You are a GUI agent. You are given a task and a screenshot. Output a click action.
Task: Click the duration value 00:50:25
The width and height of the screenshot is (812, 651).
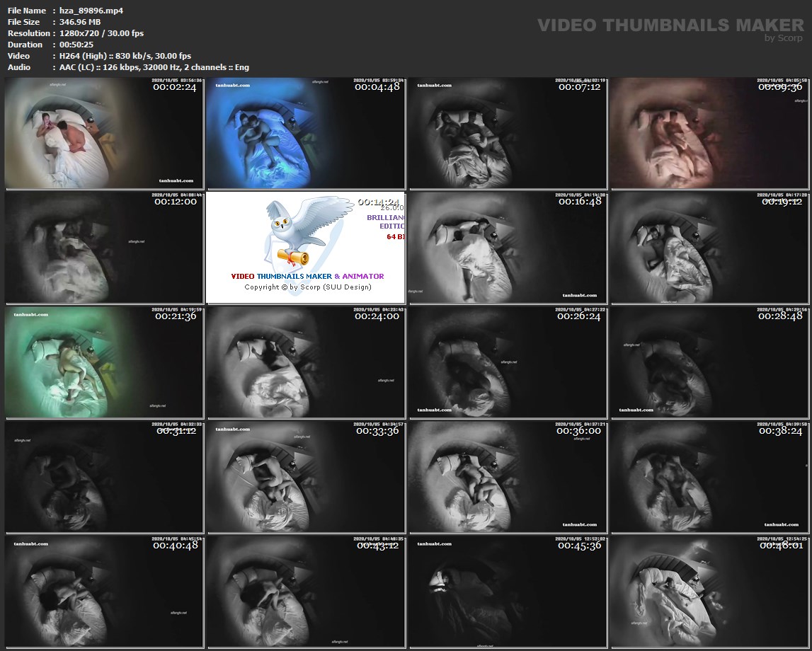point(76,45)
